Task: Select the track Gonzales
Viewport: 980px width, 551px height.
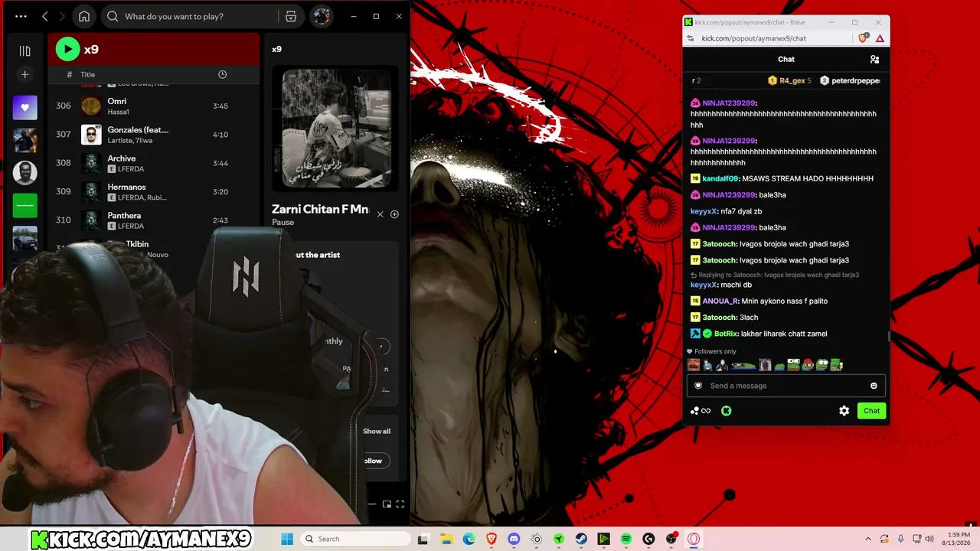Action: (153, 134)
